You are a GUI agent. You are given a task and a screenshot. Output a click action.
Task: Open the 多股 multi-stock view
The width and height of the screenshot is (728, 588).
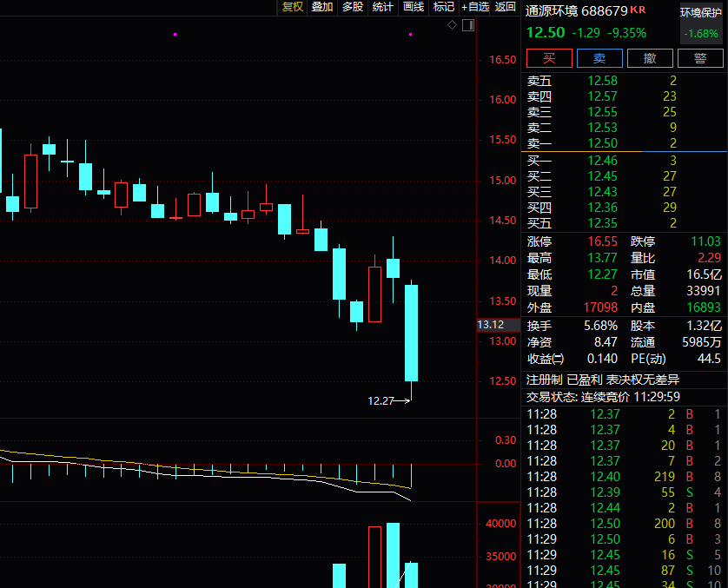click(x=352, y=7)
